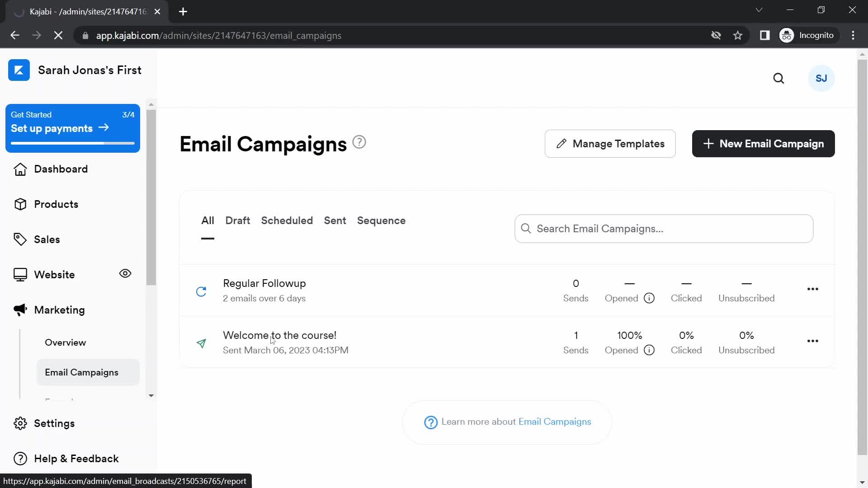This screenshot has width=868, height=488.
Task: Click the Help & Feedback sidebar item
Action: (76, 458)
